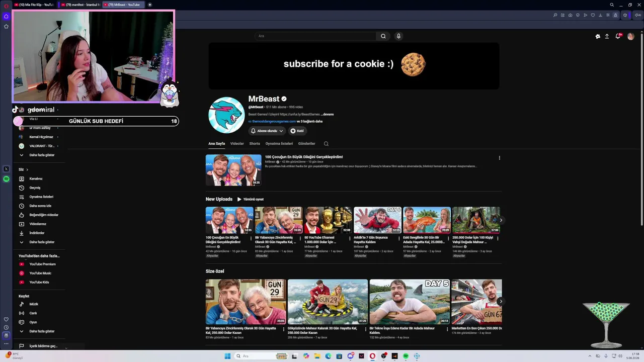This screenshot has width=644, height=362.
Task: Open Spotify from the Windows taskbar
Action: 406,356
